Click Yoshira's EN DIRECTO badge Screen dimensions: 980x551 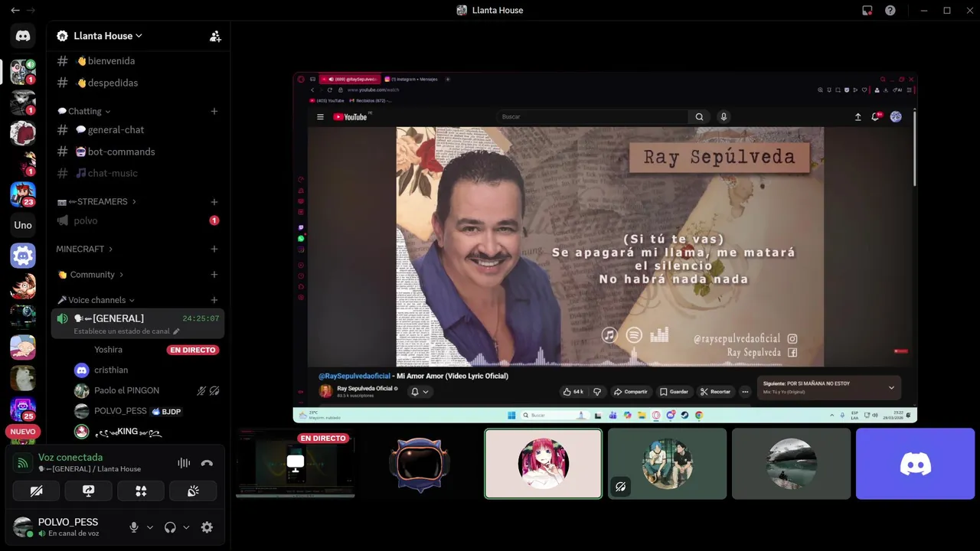[193, 350]
